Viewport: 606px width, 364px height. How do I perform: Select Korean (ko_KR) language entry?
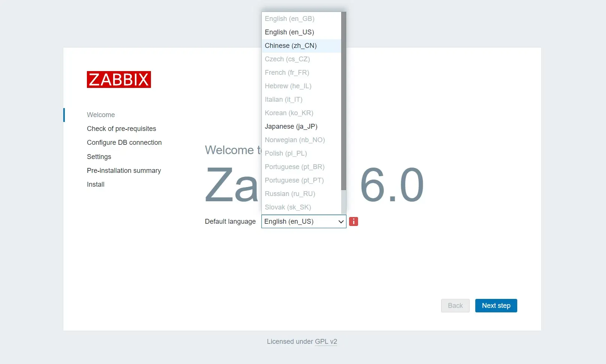click(302, 113)
